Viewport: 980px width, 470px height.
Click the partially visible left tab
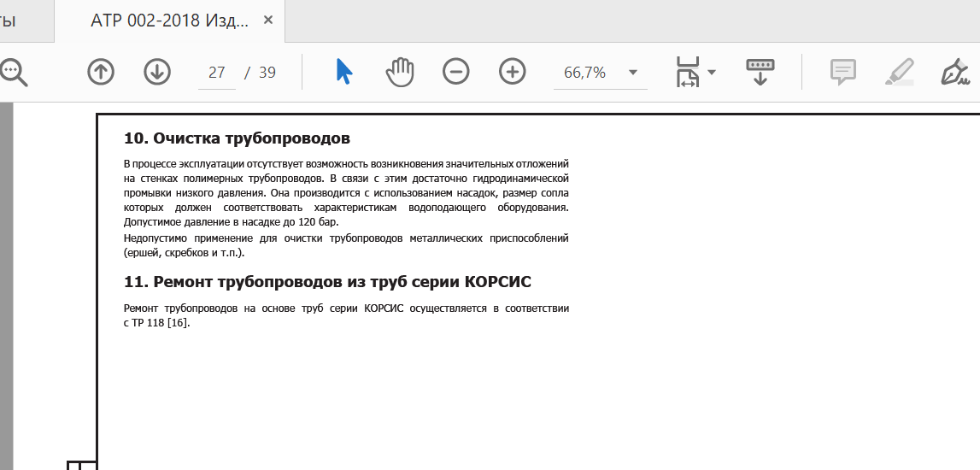(26, 21)
